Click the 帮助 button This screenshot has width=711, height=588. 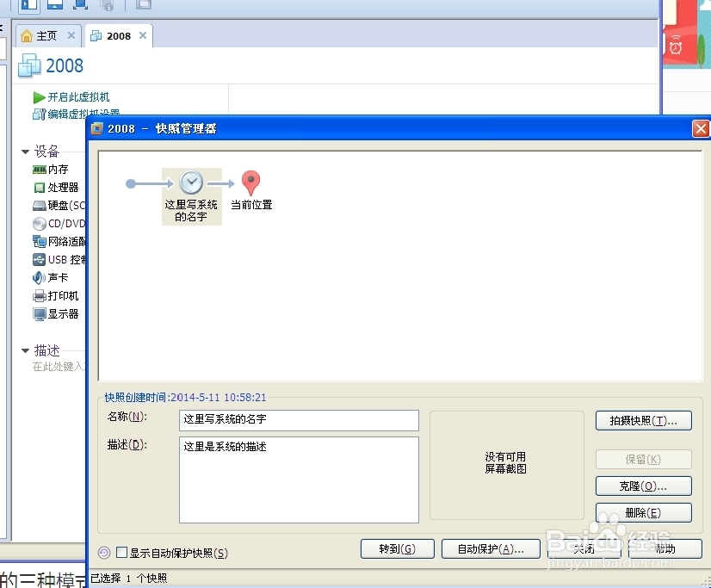pyautogui.click(x=665, y=549)
